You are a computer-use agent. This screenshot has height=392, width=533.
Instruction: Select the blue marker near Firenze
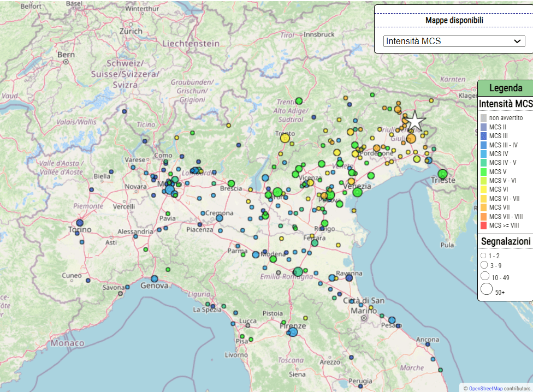pyautogui.click(x=294, y=331)
